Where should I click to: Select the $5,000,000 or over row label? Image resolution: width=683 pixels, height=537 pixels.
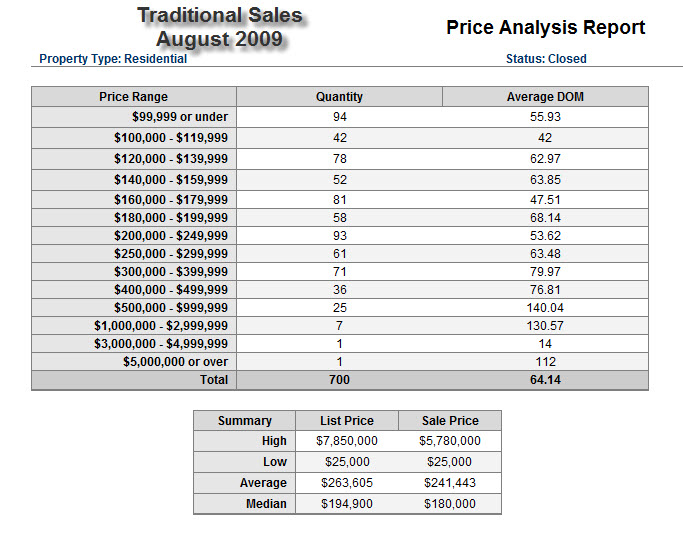click(175, 361)
